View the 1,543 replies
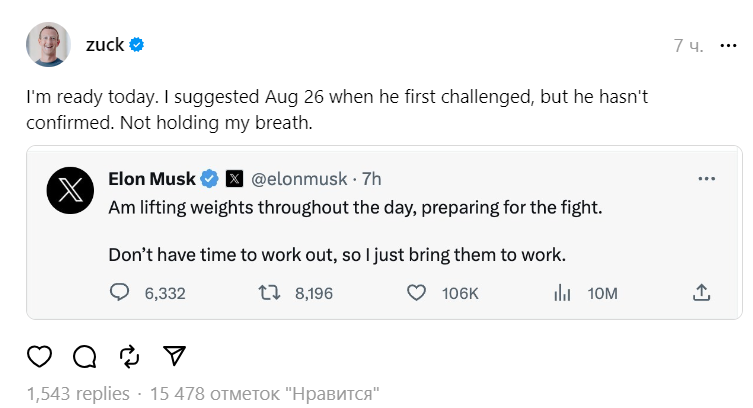Image resolution: width=753 pixels, height=408 pixels. pyautogui.click(x=78, y=393)
